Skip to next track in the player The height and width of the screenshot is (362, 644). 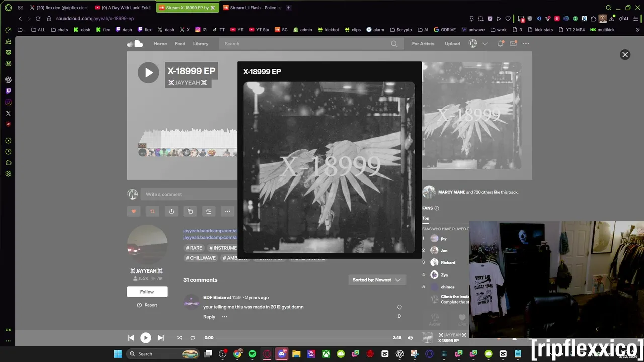pyautogui.click(x=160, y=338)
